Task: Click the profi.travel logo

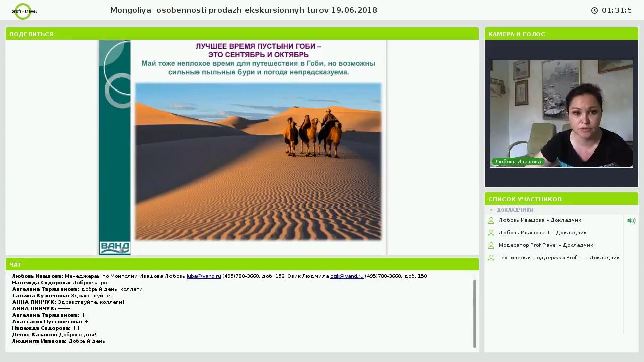Action: click(24, 11)
